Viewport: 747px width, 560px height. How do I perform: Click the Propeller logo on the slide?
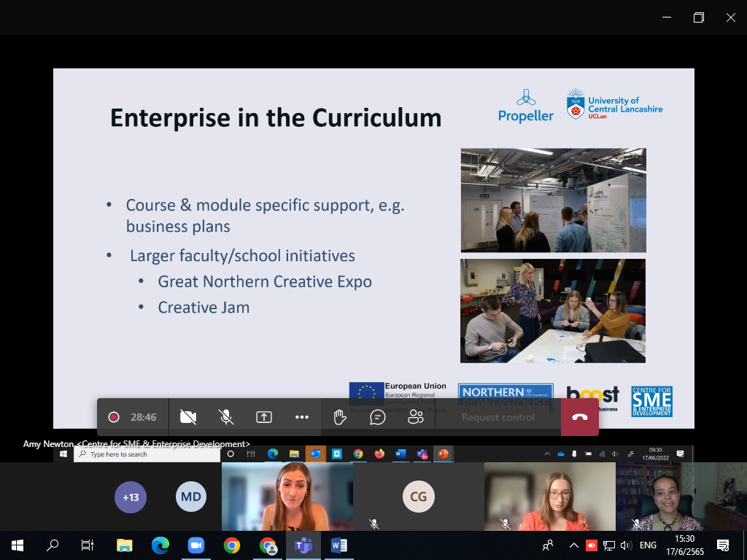pyautogui.click(x=526, y=106)
